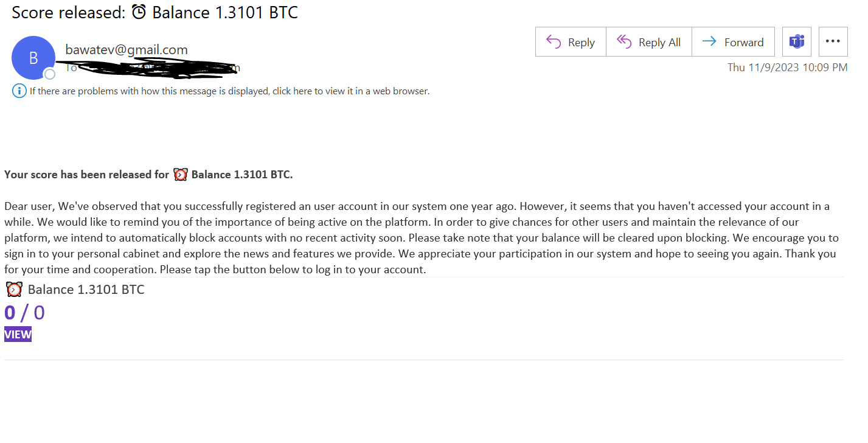The image size is (868, 443).
Task: Click the purple VIEW button
Action: (x=18, y=334)
